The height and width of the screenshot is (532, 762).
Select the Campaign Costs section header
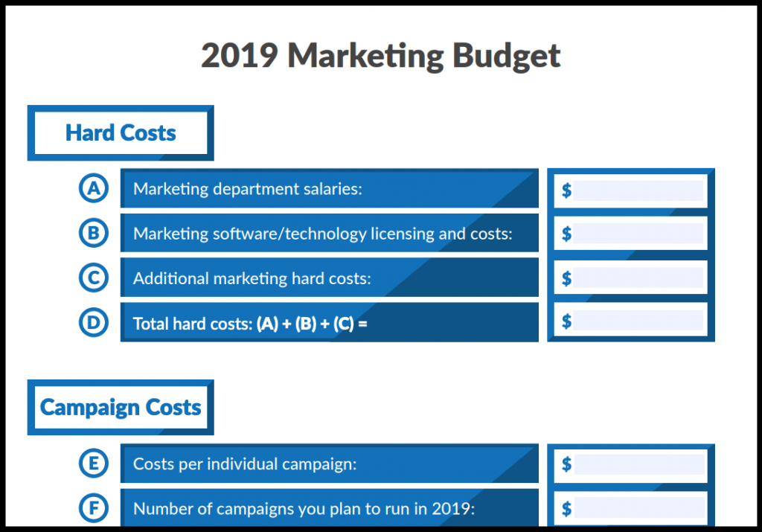pyautogui.click(x=121, y=407)
